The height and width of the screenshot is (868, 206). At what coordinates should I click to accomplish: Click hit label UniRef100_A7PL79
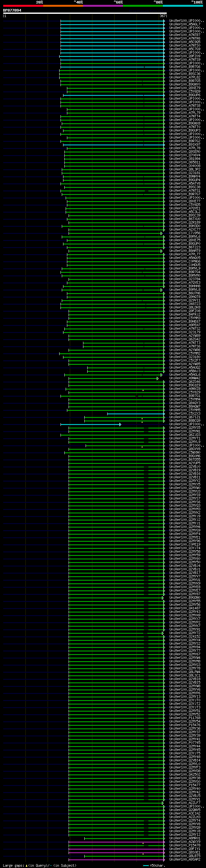click(x=185, y=113)
